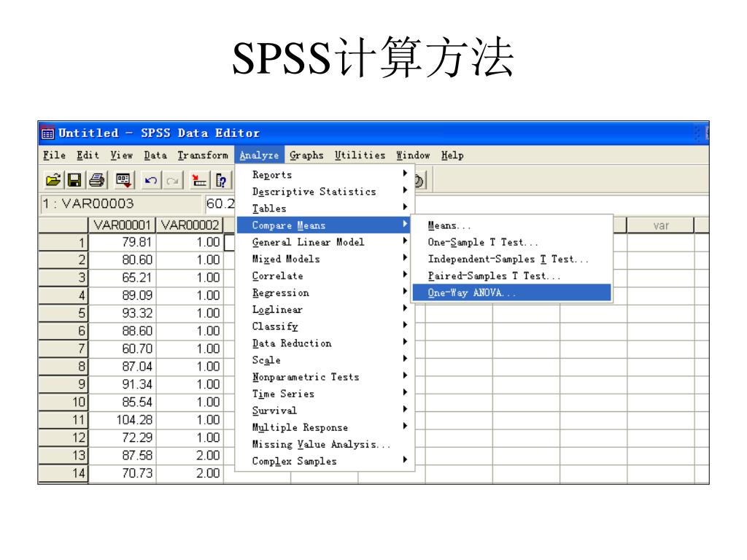Open the Dialog Recall toolbar icon
Screen dimensions: 747x560
click(123, 181)
